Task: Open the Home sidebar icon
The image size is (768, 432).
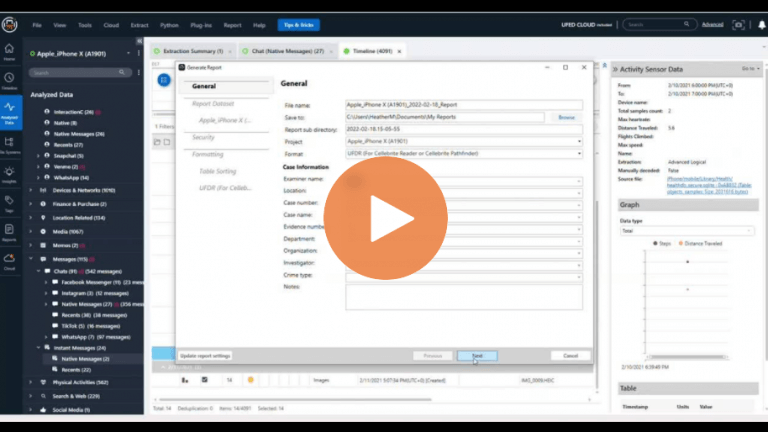Action: tap(9, 52)
